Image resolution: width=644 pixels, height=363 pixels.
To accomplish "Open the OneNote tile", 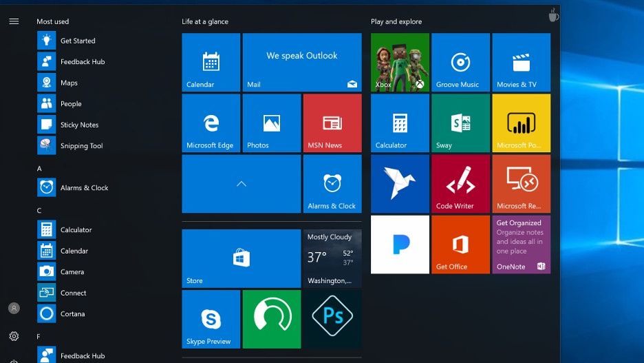I will (x=522, y=245).
